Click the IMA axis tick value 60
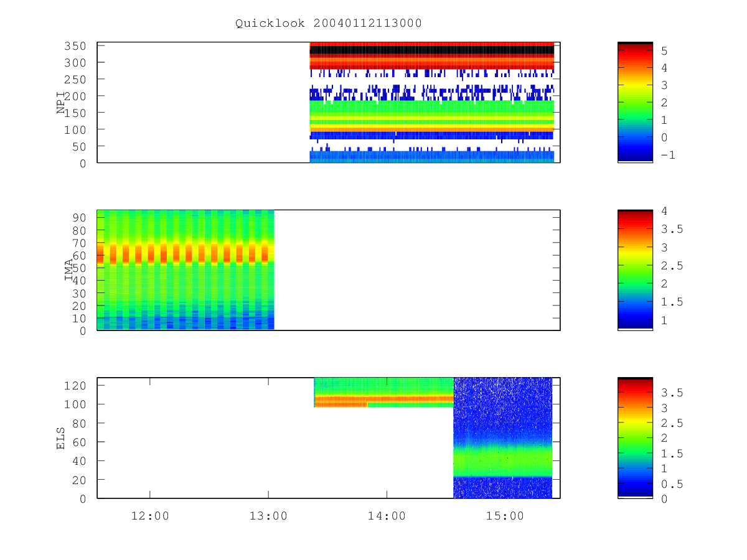This screenshot has height=560, width=747. pos(80,255)
